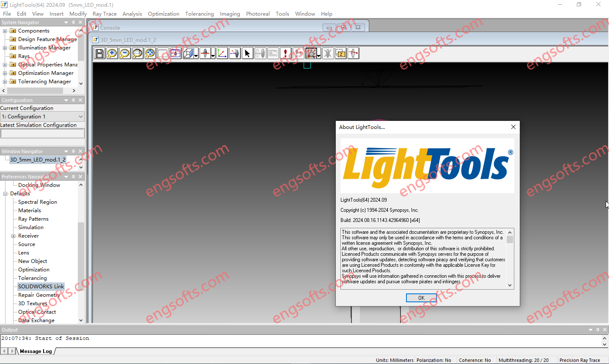This screenshot has width=609, height=364.
Task: Open the Ray Trace menu
Action: (104, 14)
